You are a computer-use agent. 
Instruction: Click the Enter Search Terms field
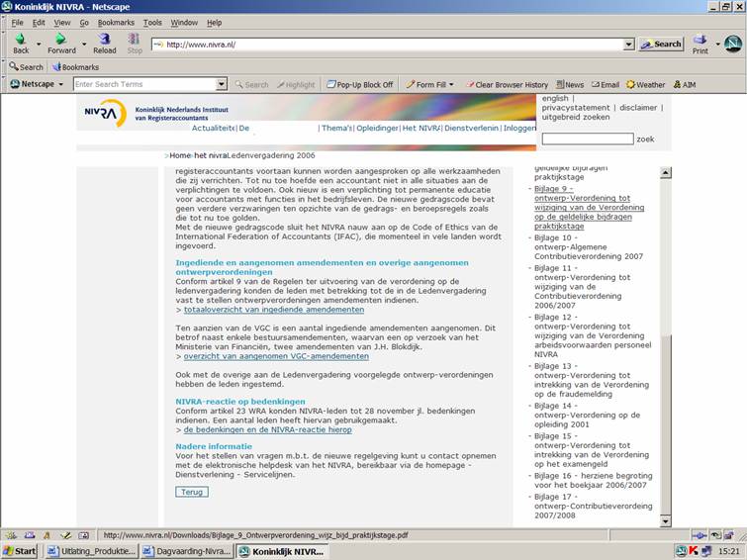tap(144, 84)
